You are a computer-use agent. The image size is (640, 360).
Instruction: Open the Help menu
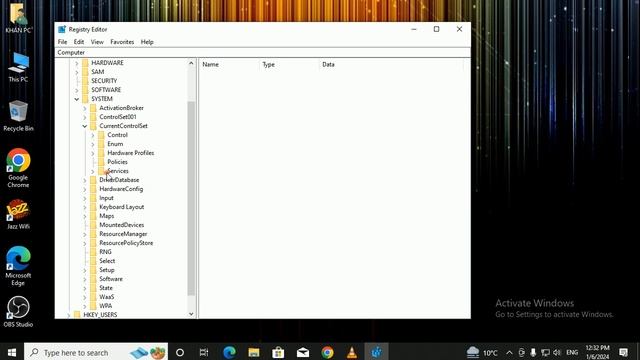point(147,42)
